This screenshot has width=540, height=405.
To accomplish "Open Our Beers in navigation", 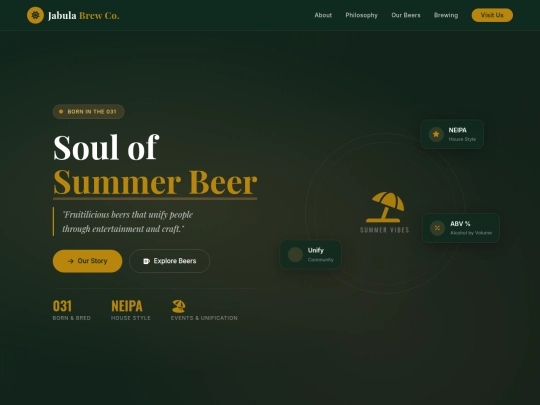I will tap(406, 15).
